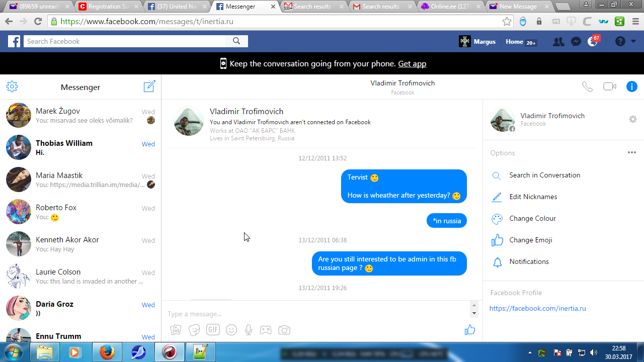Start a voice call with phone icon
Image resolution: width=644 pixels, height=362 pixels.
click(587, 86)
